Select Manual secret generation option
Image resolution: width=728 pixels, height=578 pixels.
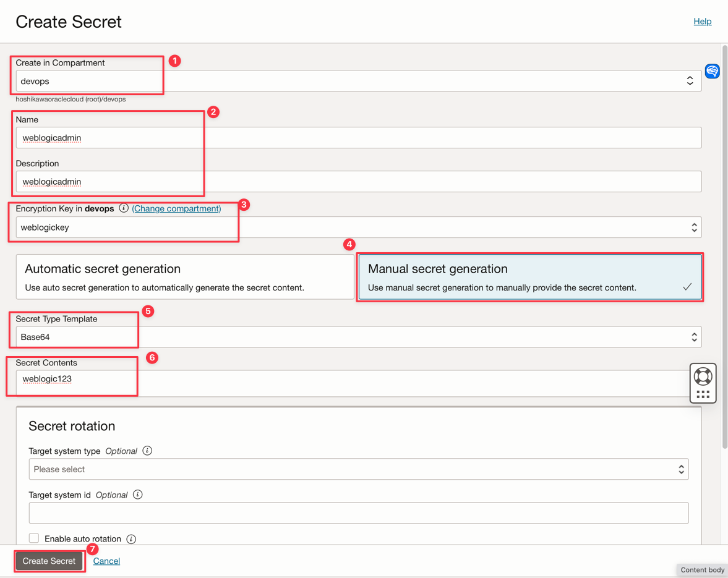[530, 277]
